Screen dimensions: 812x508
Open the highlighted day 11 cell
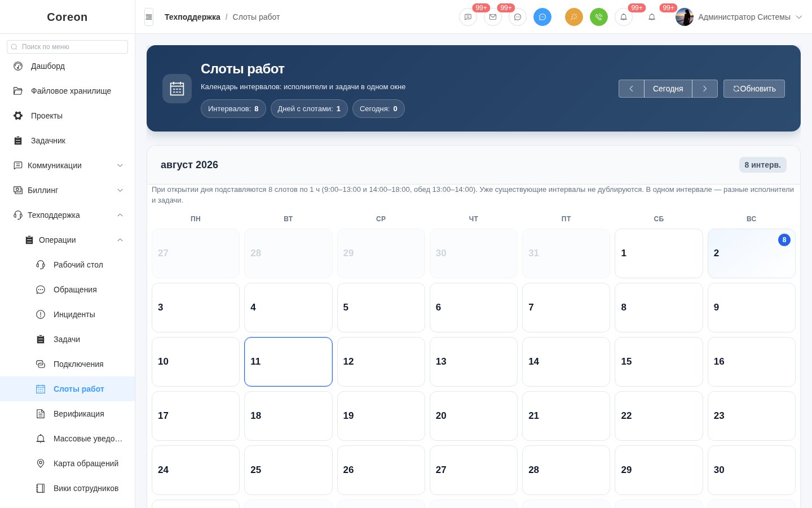pos(288,362)
